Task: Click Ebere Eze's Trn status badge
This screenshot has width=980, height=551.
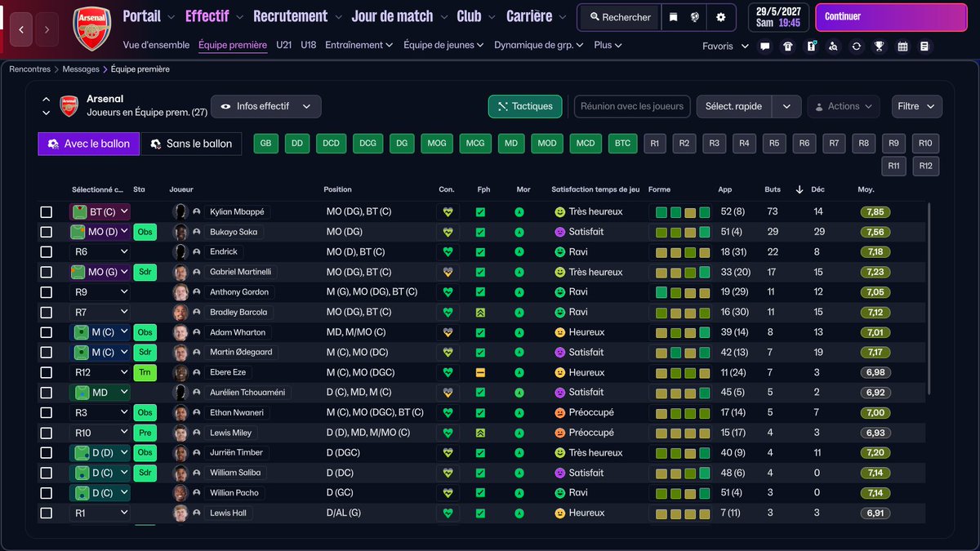Action: pos(145,372)
